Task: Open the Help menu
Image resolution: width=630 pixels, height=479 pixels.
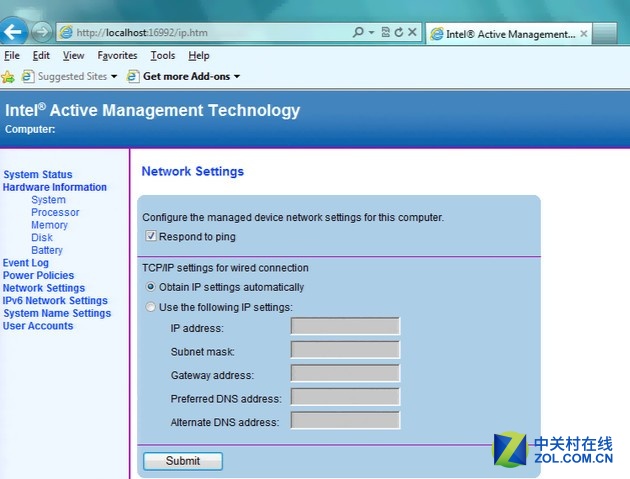Action: coord(199,55)
